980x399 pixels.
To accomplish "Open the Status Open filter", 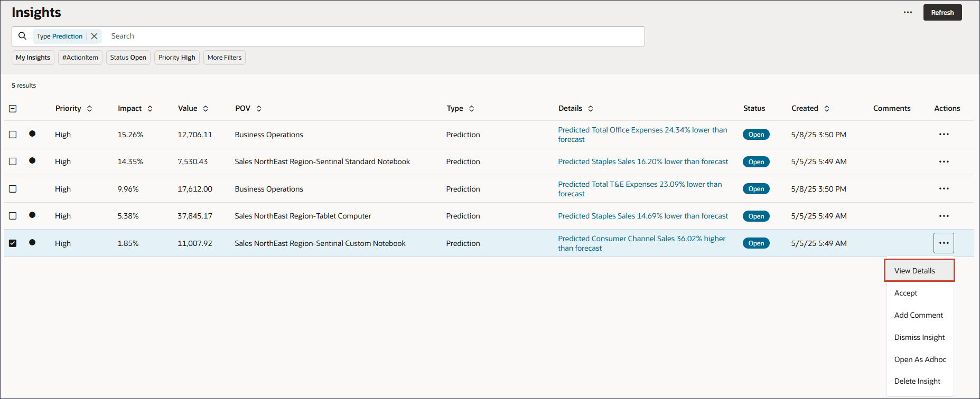I will point(128,58).
